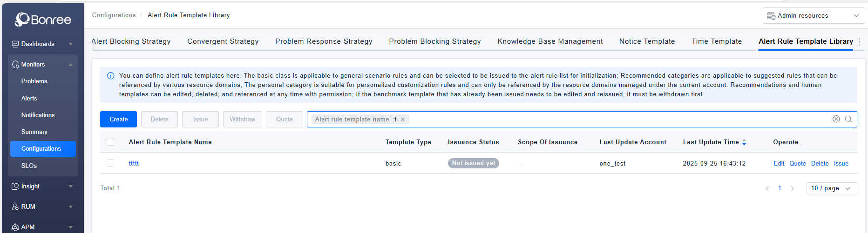Remove the template name filter tag
The image size is (868, 233).
coord(403,120)
